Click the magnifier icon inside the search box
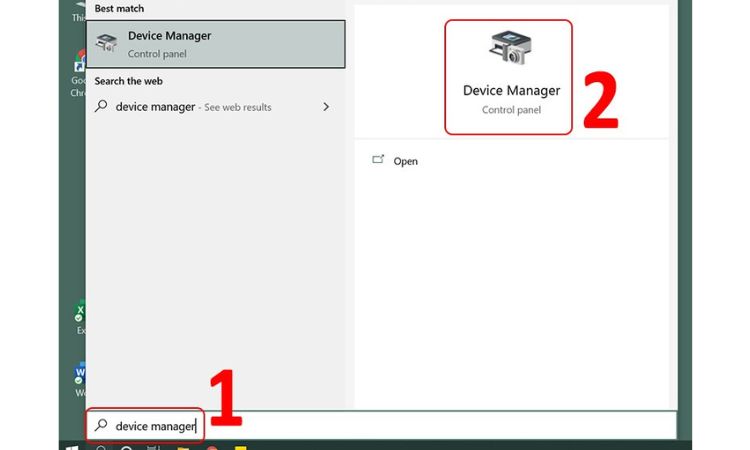Screen dimensions: 750x450 [101, 425]
